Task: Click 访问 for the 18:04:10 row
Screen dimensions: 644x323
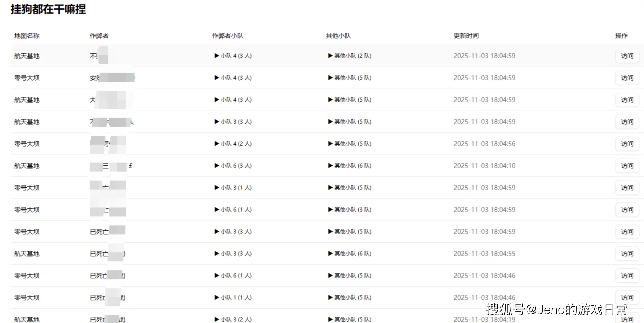Action: click(627, 166)
